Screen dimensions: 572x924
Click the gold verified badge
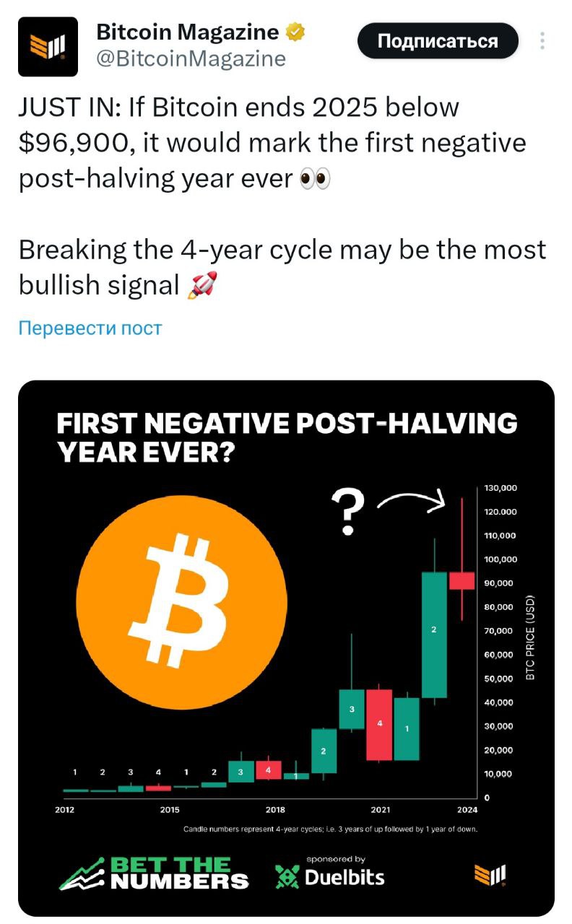point(295,32)
